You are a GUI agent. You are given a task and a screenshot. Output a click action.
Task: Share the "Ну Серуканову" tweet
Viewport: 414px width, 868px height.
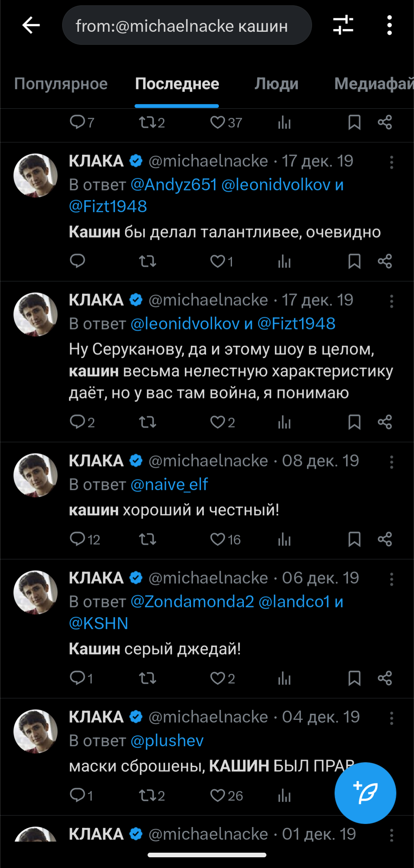tap(385, 422)
